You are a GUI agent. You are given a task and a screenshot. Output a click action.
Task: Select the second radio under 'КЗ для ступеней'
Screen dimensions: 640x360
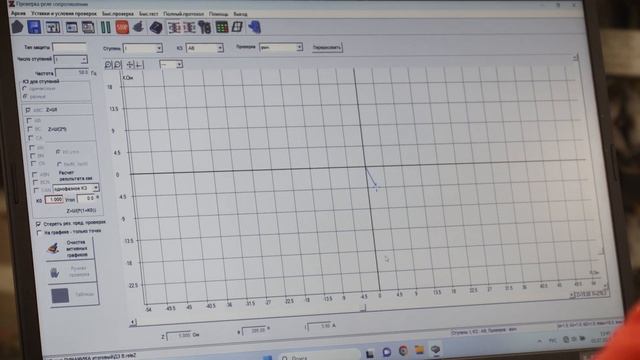(25, 96)
